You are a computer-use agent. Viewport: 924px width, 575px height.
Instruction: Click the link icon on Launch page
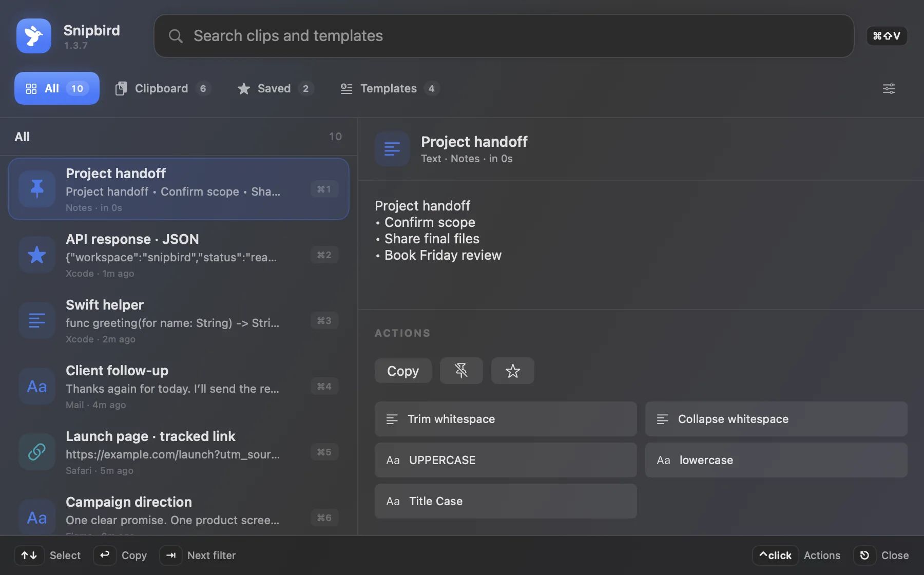click(x=37, y=452)
